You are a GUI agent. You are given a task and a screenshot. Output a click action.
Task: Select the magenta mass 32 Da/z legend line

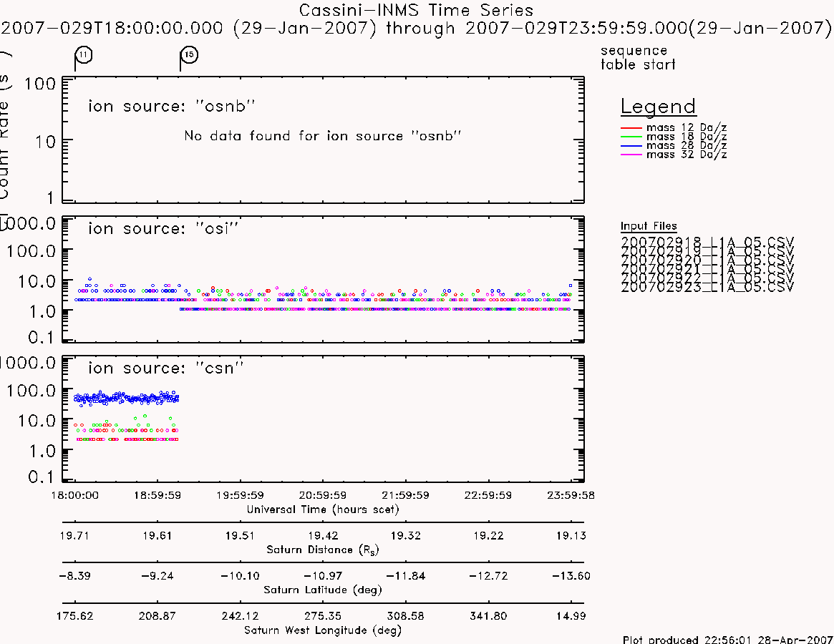[631, 155]
